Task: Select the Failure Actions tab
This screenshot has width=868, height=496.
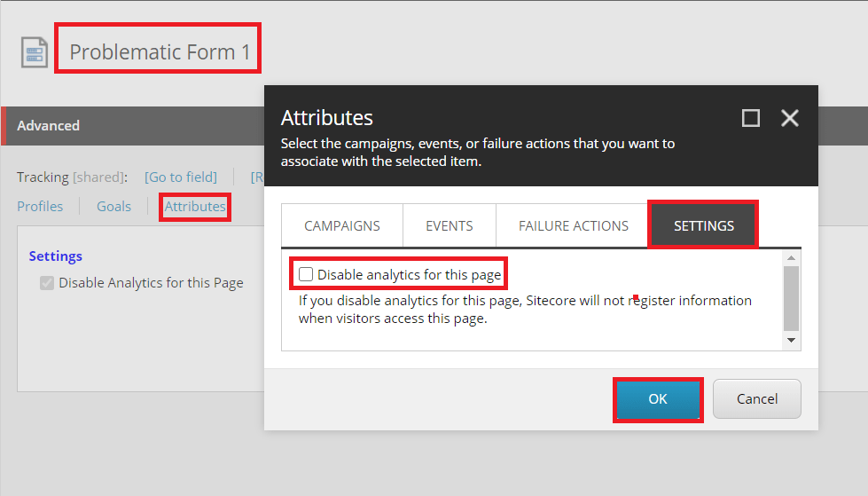Action: pos(574,225)
